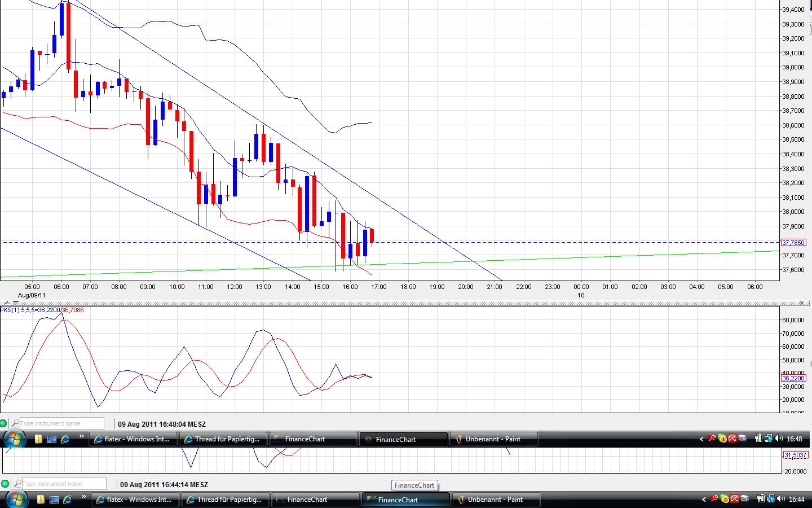Image resolution: width=812 pixels, height=508 pixels.
Task: Click the magnifier icon beside the 16:44:14 timestamp
Action: click(x=17, y=484)
